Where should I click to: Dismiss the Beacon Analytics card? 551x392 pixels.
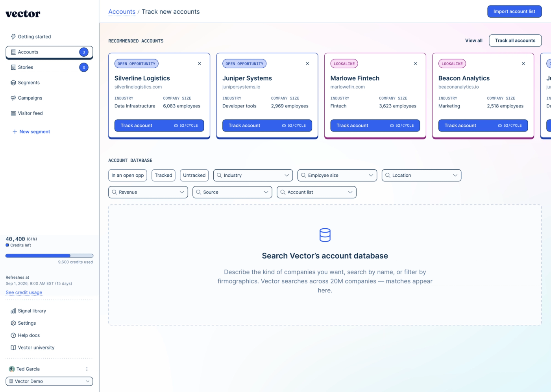click(523, 63)
